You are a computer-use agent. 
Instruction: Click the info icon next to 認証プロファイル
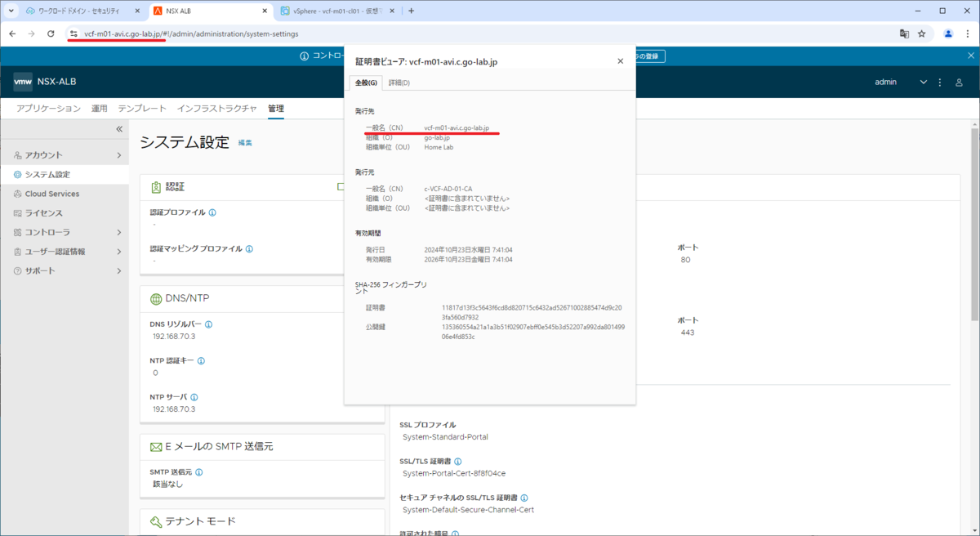[212, 212]
